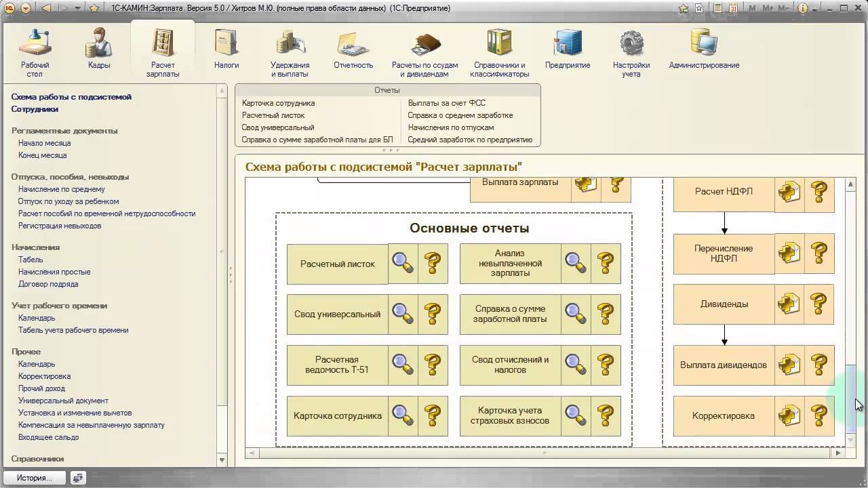This screenshot has width=868, height=488.
Task: Show program information (i) icon
Action: click(x=803, y=8)
